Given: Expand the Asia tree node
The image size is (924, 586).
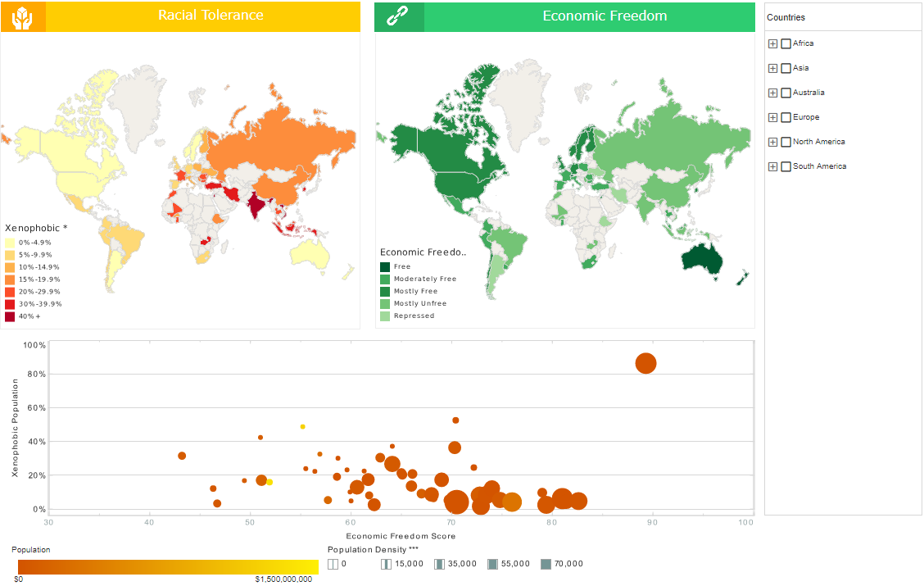Looking at the screenshot, I should pos(772,68).
